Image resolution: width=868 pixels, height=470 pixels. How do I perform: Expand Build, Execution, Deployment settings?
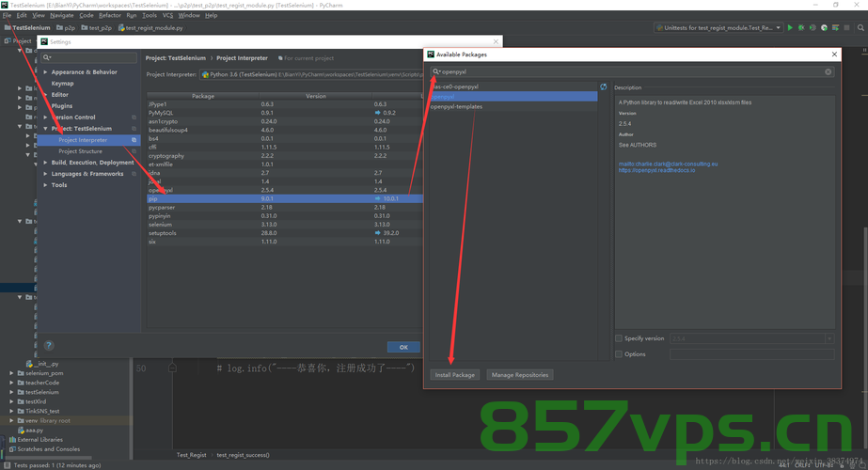click(45, 163)
